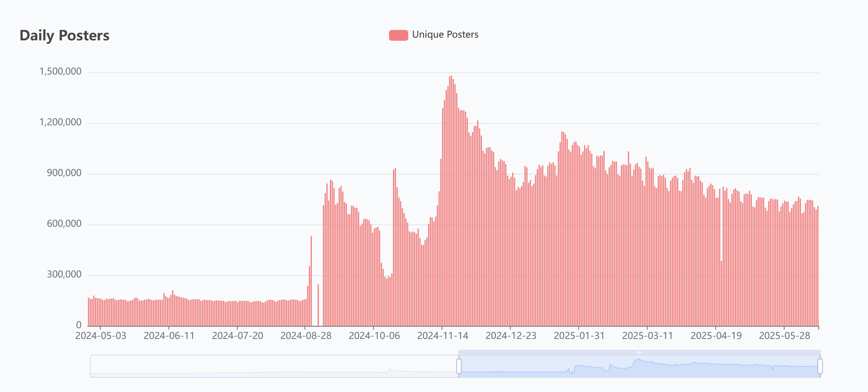This screenshot has height=392, width=868.
Task: Click the 2025-05-28 x-axis label
Action: pyautogui.click(x=785, y=336)
